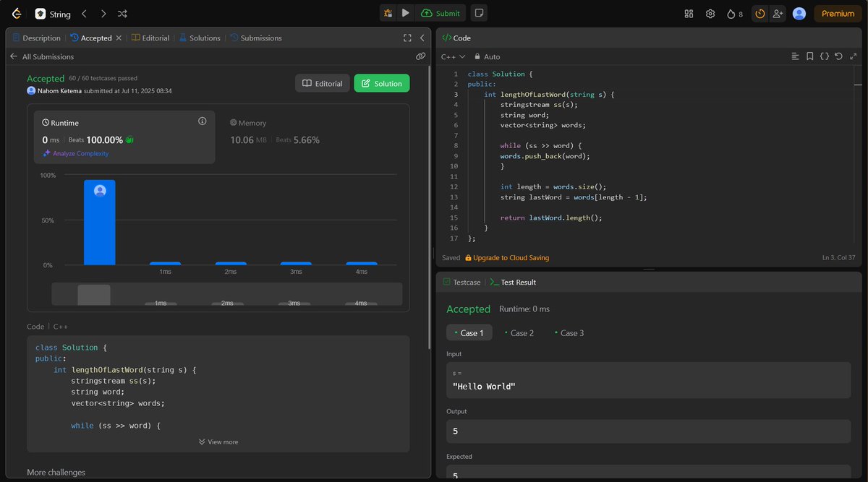This screenshot has width=868, height=482.
Task: Open the String problem list
Action: pos(54,14)
